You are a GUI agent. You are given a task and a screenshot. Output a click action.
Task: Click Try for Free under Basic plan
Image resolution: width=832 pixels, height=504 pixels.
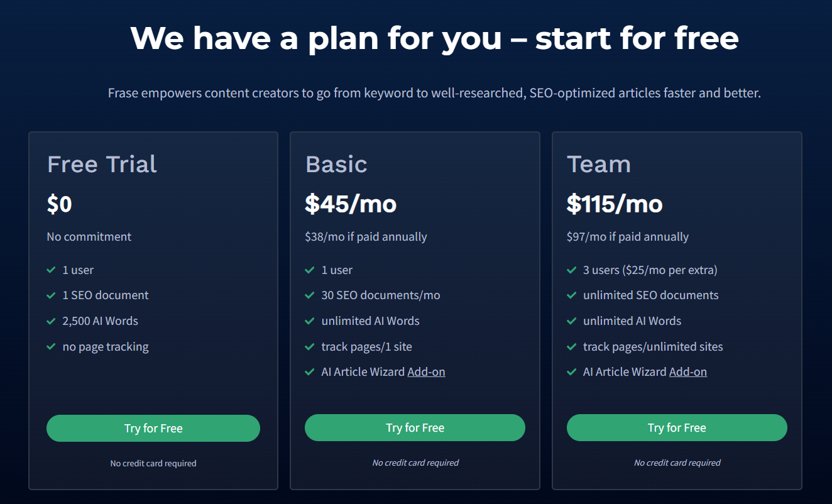tap(415, 427)
